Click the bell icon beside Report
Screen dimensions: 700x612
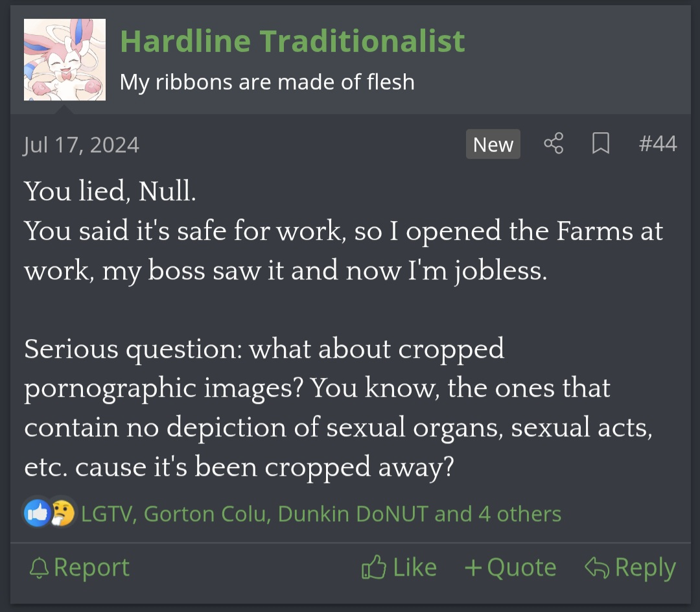(x=40, y=569)
